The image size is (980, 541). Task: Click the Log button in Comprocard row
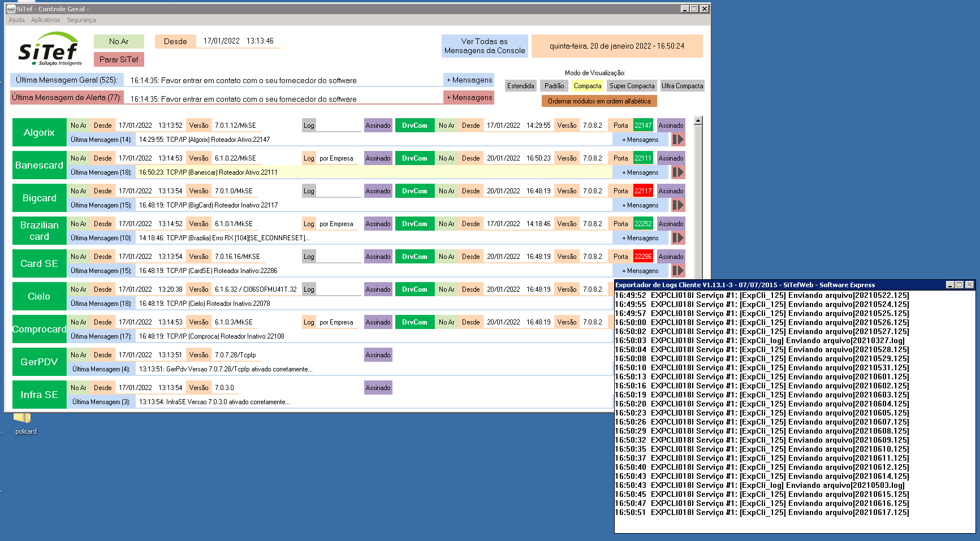coord(309,322)
